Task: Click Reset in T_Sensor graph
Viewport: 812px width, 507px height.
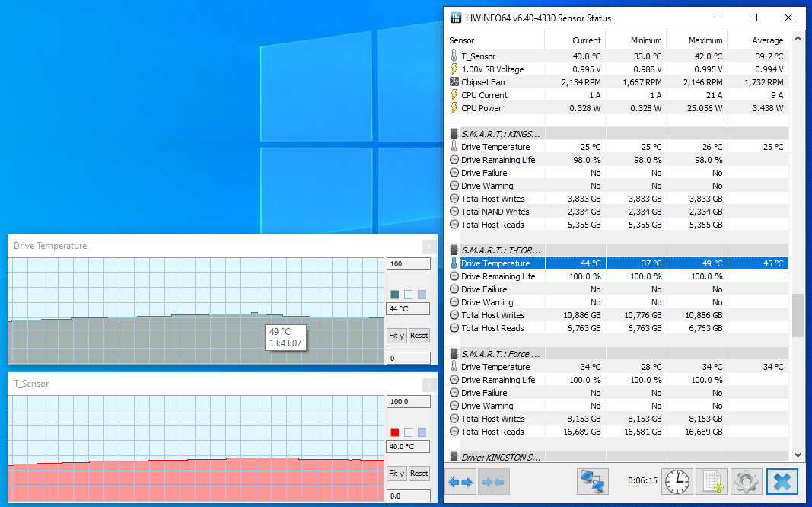Action: (419, 474)
